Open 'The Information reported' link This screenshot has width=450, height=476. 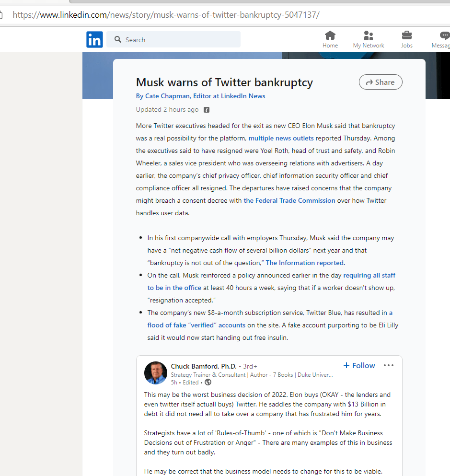(304, 263)
